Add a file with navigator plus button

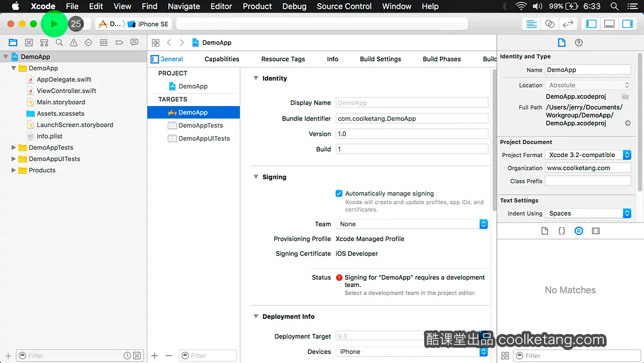(x=8, y=356)
